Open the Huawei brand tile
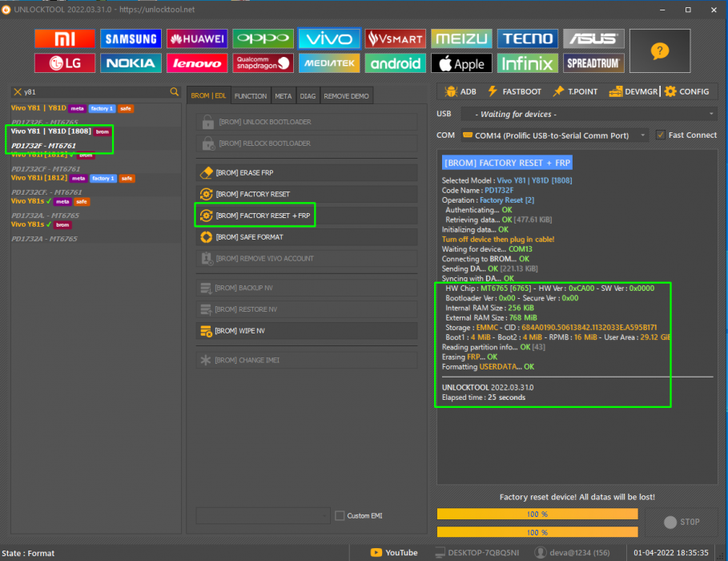Viewport: 728px width, 561px height. pyautogui.click(x=197, y=38)
